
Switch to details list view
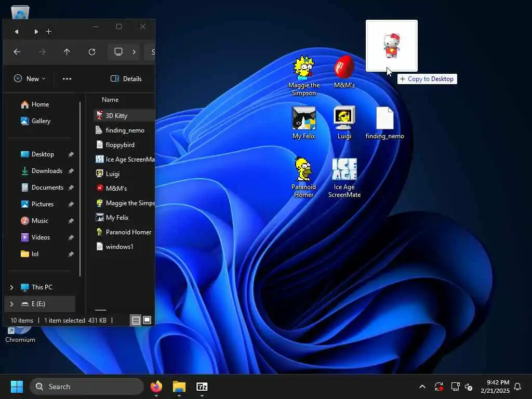tap(136, 320)
